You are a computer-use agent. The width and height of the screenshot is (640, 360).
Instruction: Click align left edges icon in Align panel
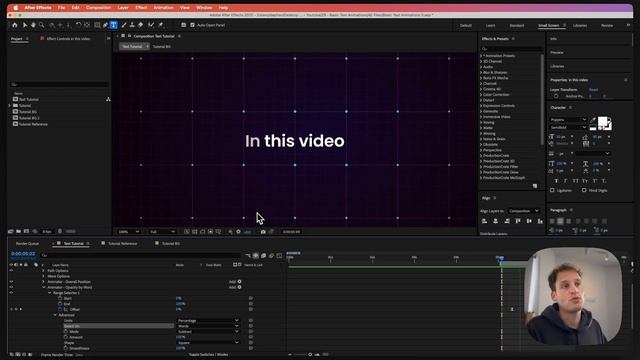coord(484,221)
